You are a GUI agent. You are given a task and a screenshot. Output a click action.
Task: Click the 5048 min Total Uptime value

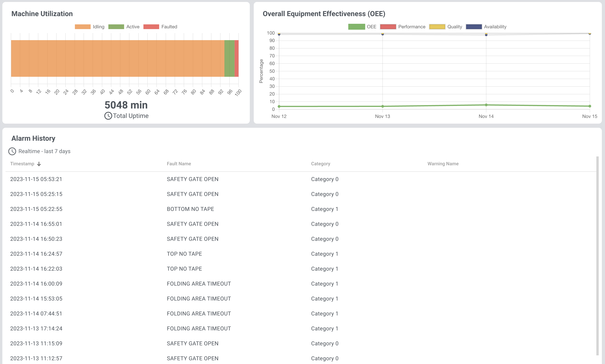[x=126, y=105]
